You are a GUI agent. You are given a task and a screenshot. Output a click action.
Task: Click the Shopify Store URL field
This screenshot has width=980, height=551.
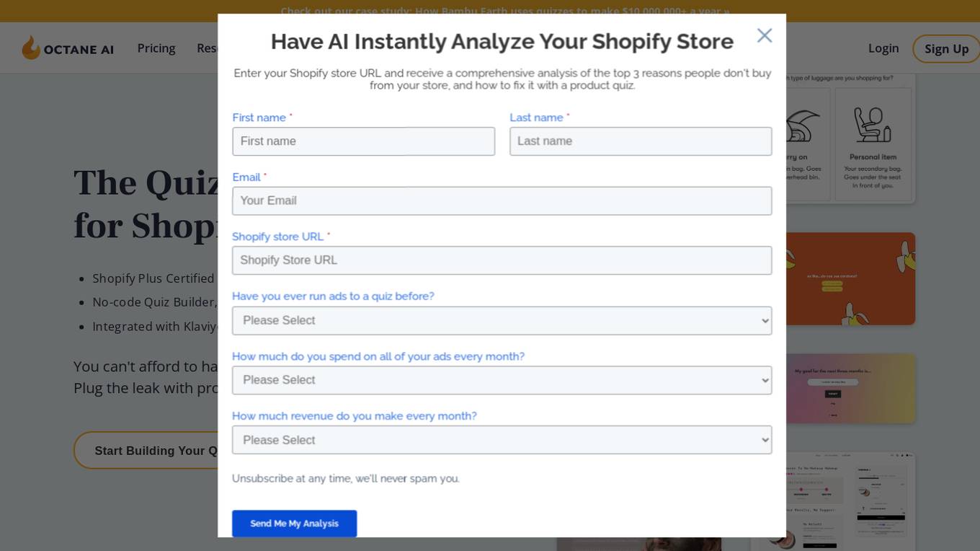click(x=502, y=260)
